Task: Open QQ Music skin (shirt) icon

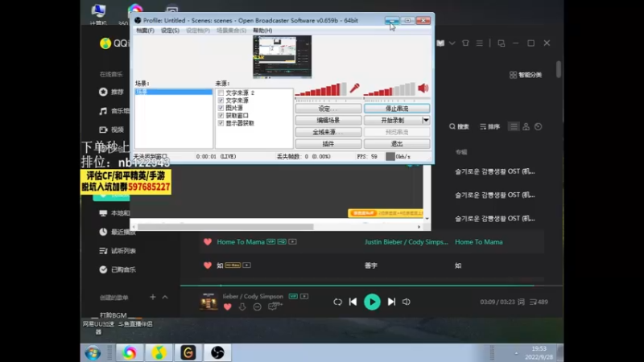Action: click(465, 43)
